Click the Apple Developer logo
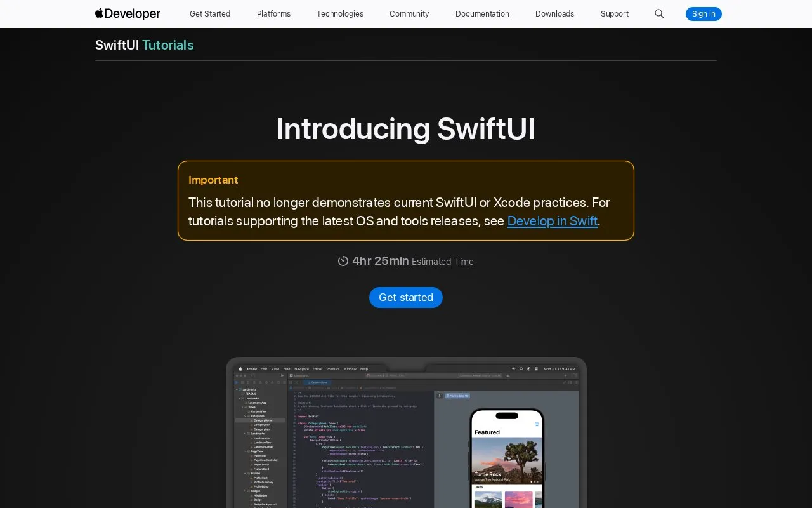Image resolution: width=812 pixels, height=508 pixels. click(x=128, y=13)
